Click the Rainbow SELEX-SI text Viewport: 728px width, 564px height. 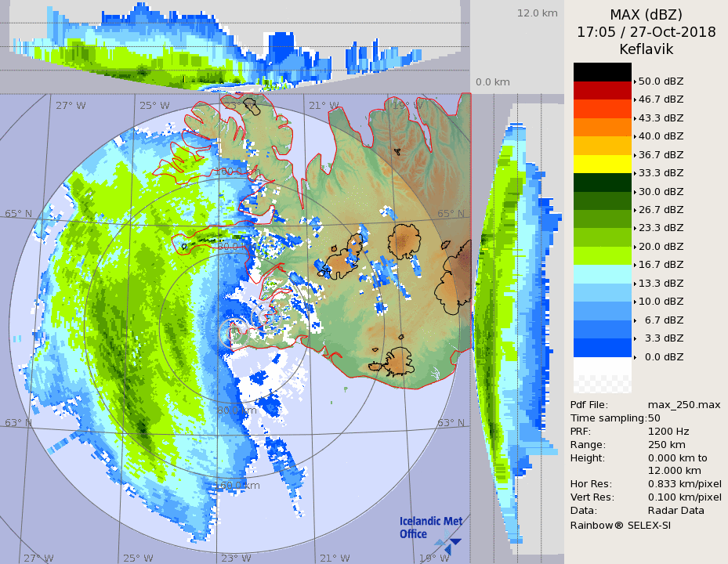[620, 524]
